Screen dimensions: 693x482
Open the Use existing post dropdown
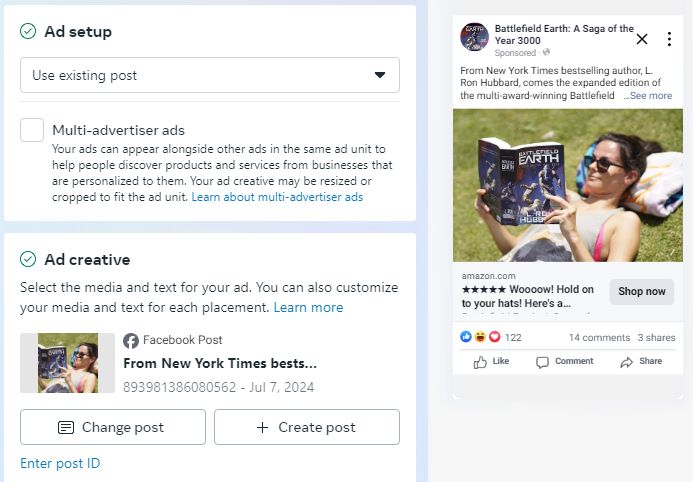click(x=210, y=75)
